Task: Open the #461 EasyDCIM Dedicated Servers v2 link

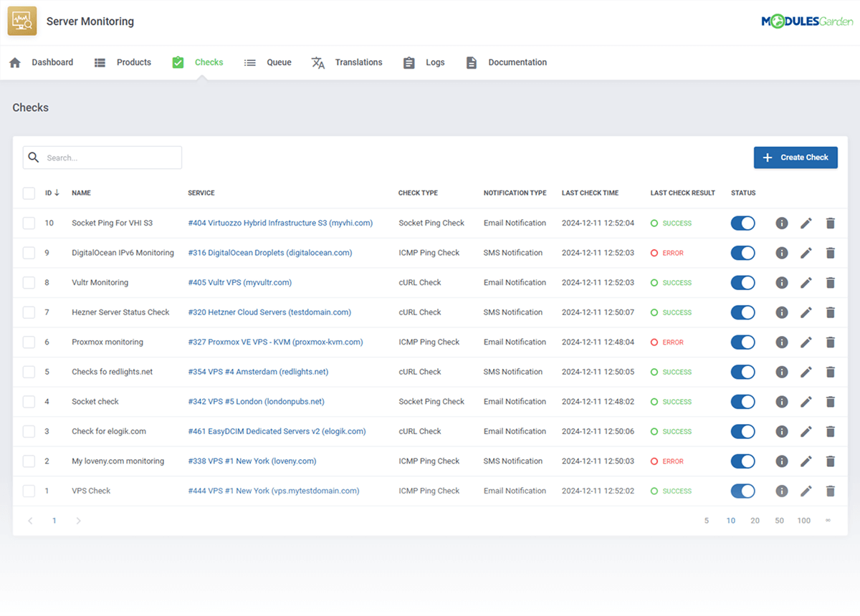Action: coord(277,431)
